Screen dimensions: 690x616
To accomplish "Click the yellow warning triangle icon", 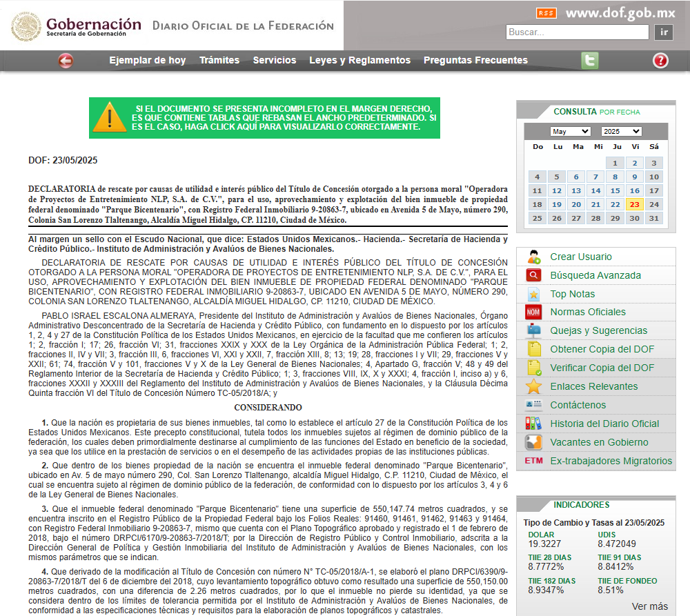I will tap(110, 117).
